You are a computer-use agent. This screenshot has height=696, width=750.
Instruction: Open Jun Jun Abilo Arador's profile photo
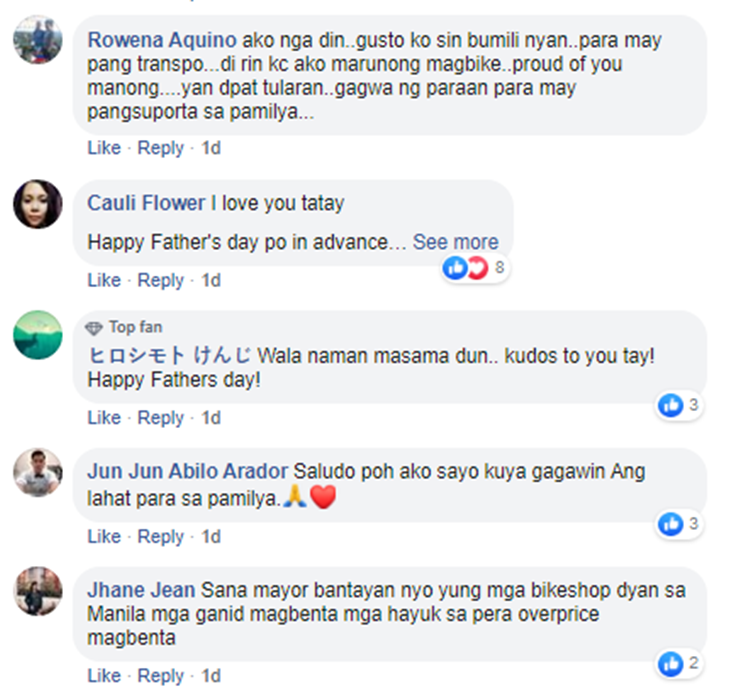click(x=38, y=473)
